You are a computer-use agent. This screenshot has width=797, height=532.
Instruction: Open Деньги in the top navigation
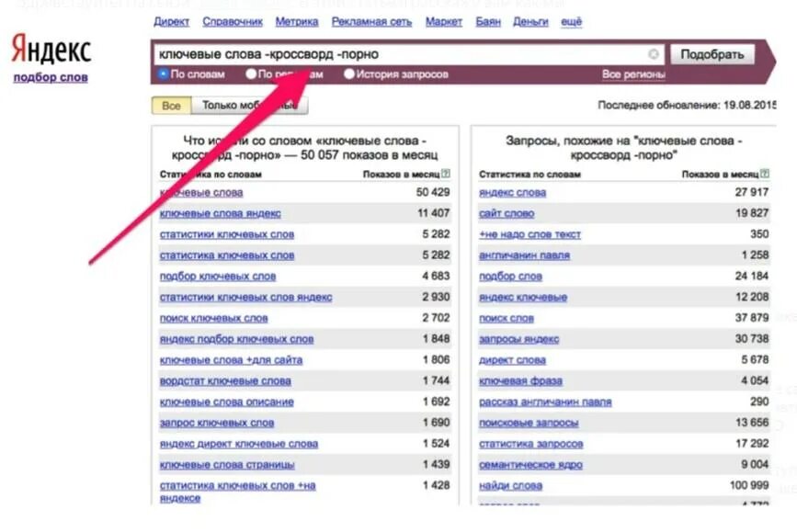pos(530,22)
